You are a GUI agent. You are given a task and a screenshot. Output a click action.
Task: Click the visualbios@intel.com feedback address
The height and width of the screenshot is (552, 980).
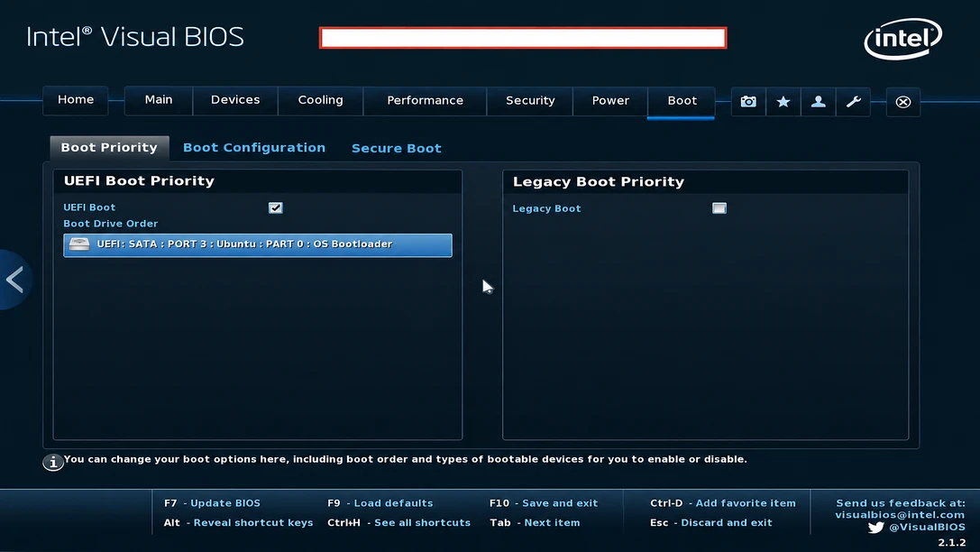click(900, 514)
